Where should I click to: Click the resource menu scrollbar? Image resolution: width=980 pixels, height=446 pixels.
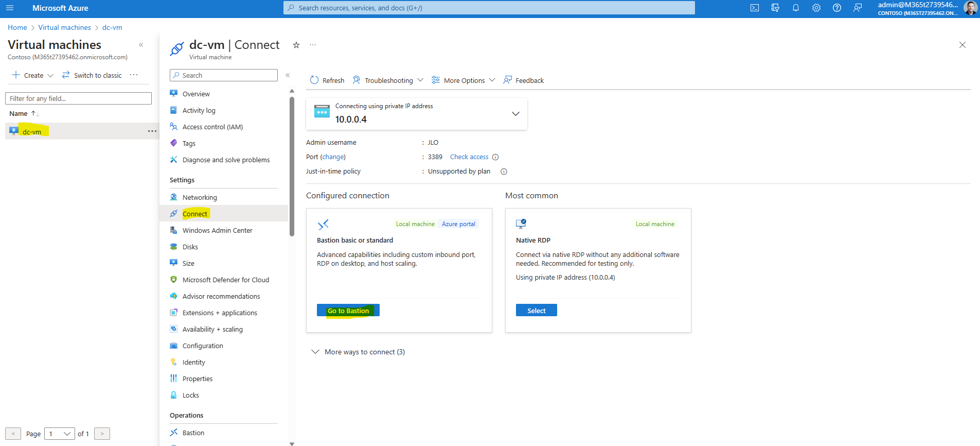coord(292,166)
